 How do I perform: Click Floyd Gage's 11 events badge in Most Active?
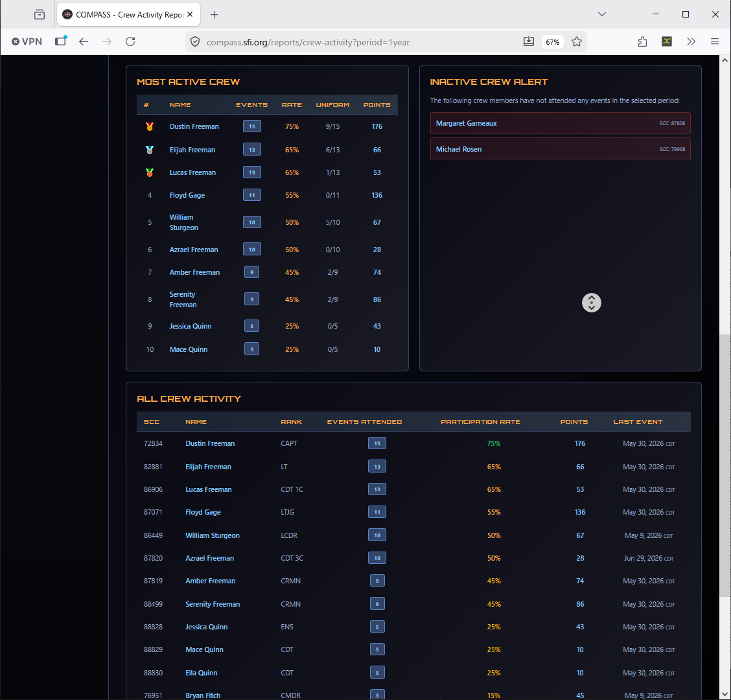pos(251,195)
